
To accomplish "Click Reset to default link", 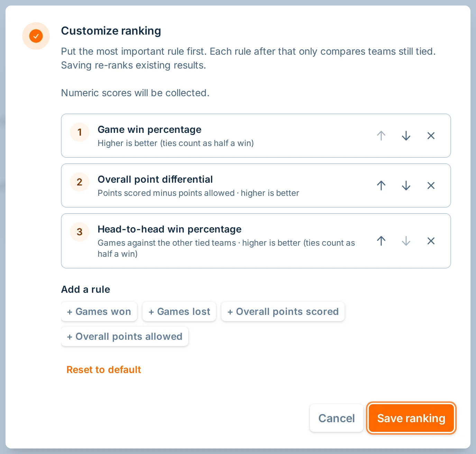I will [104, 370].
